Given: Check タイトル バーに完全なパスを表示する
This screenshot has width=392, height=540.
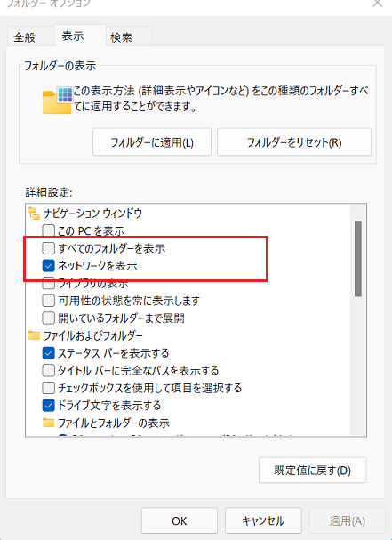Looking at the screenshot, I should coord(48,371).
